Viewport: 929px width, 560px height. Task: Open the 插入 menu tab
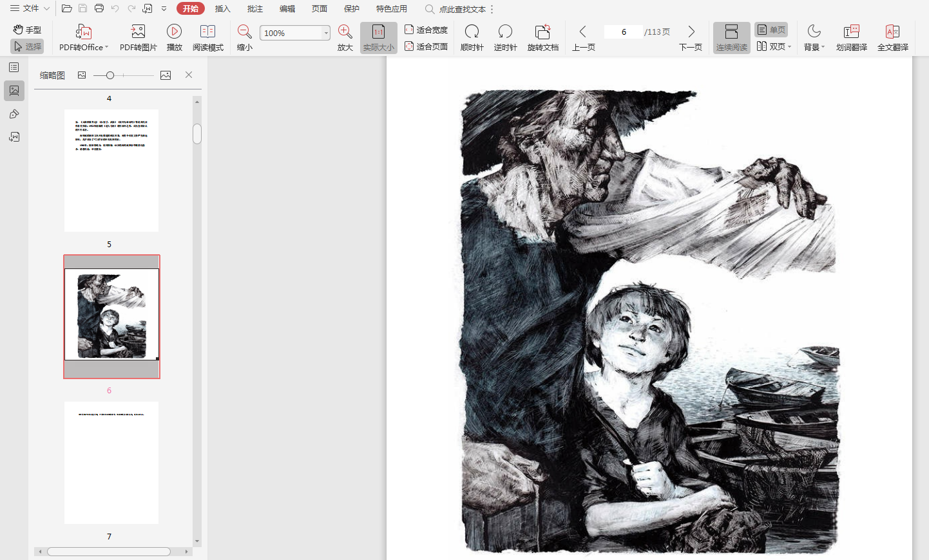click(x=222, y=9)
